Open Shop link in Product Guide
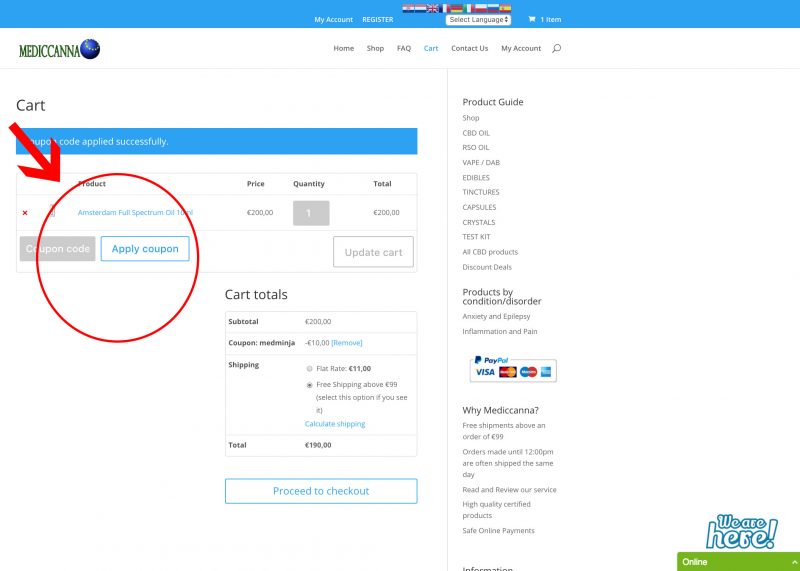The height and width of the screenshot is (571, 800). click(470, 118)
